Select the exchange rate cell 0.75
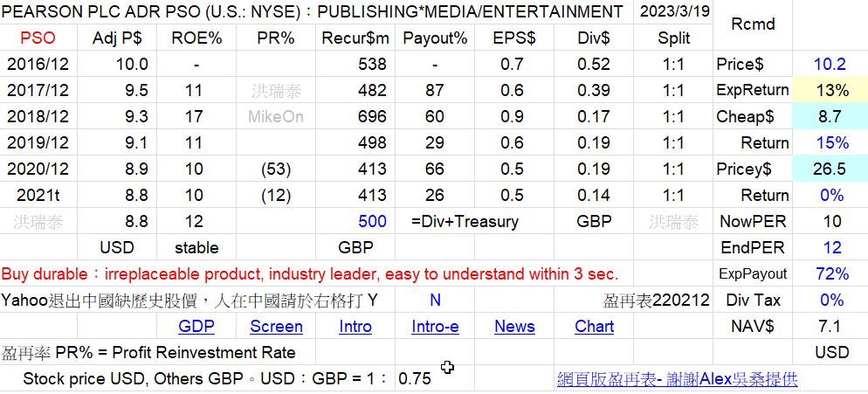This screenshot has width=868, height=394. click(x=435, y=379)
